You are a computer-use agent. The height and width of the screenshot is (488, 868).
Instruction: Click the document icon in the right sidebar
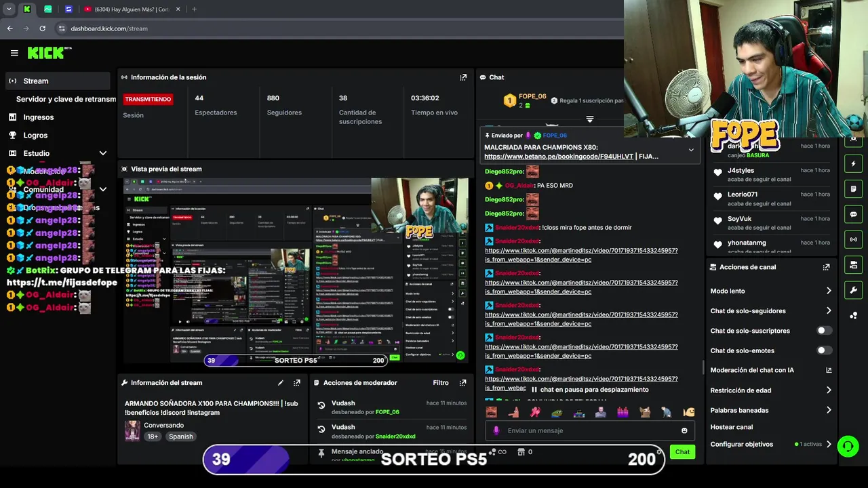point(853,188)
